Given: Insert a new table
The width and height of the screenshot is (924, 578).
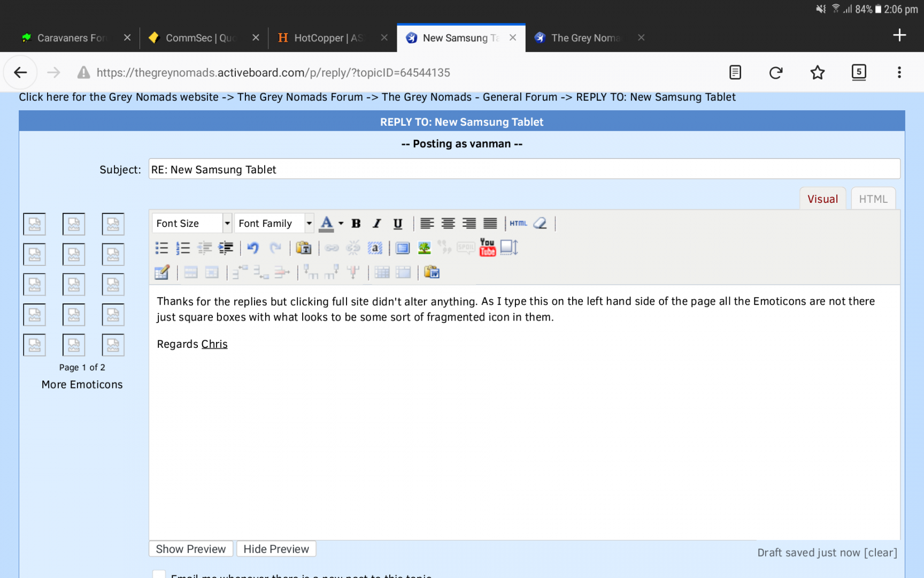Looking at the screenshot, I should [x=162, y=272].
